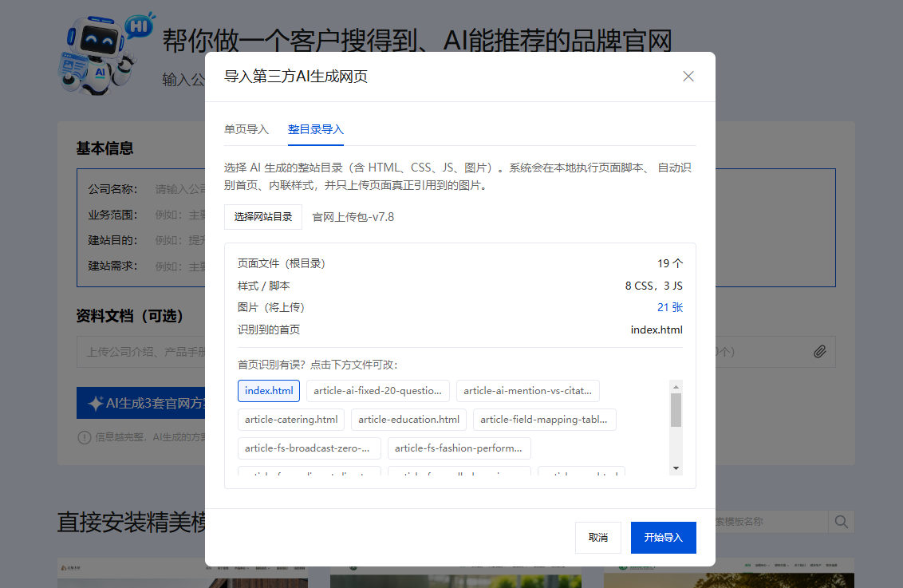This screenshot has height=588, width=903.
Task: Click the 基本信息 section heading
Action: pyautogui.click(x=104, y=148)
